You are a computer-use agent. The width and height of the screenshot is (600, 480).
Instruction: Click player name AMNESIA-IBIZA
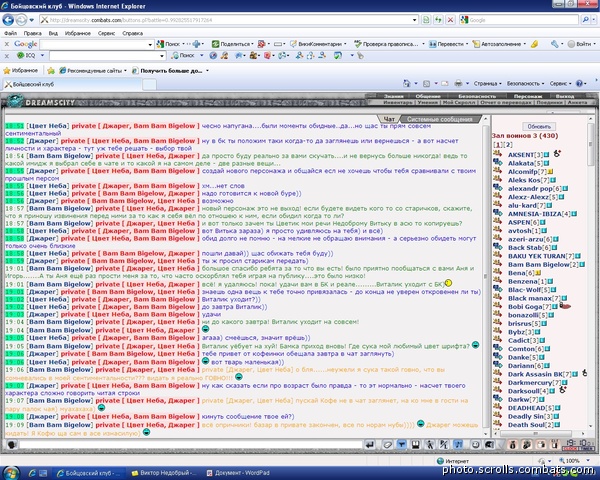click(535, 214)
